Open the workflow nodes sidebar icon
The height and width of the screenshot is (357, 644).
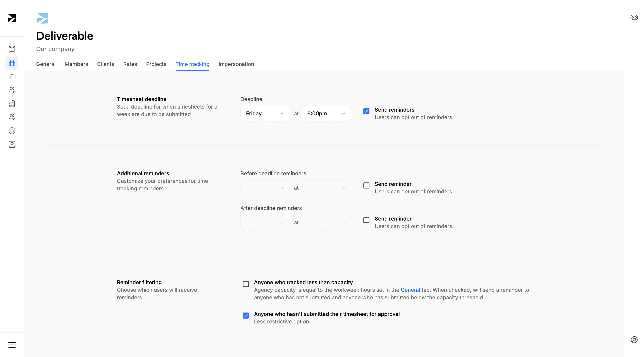pyautogui.click(x=12, y=49)
